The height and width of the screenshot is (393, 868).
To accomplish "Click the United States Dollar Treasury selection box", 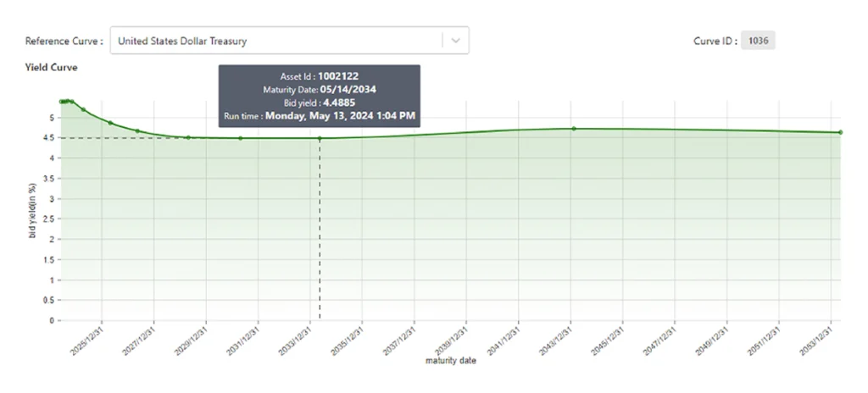I will [278, 41].
